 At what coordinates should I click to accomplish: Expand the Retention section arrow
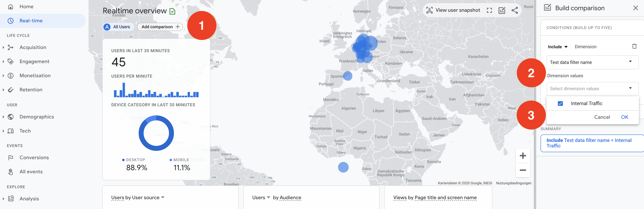tap(3, 90)
